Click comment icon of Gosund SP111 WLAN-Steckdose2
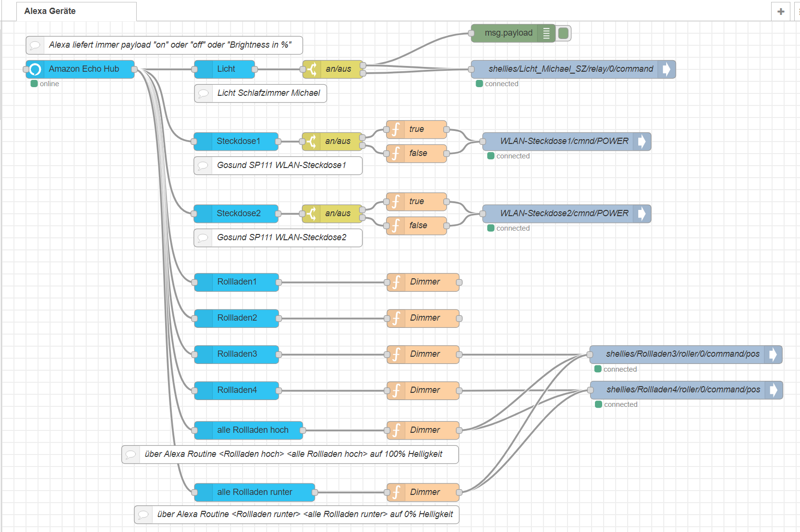Screen dimensions: 800x532 203,238
